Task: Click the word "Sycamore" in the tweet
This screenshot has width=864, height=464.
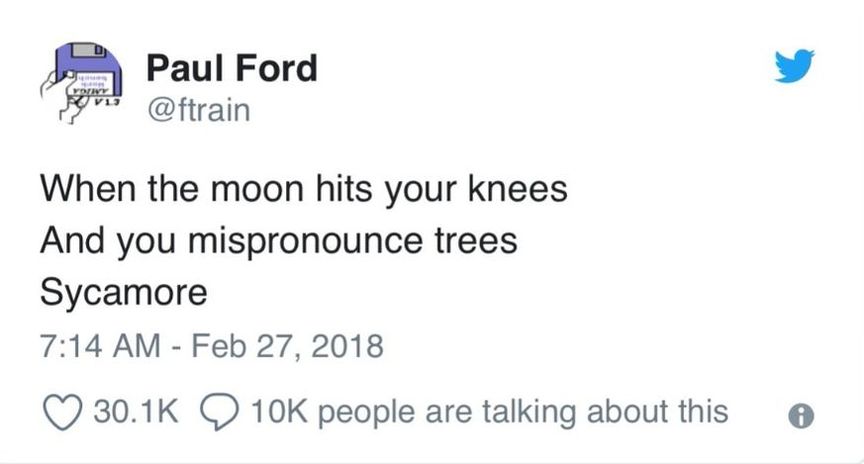Action: [x=124, y=293]
